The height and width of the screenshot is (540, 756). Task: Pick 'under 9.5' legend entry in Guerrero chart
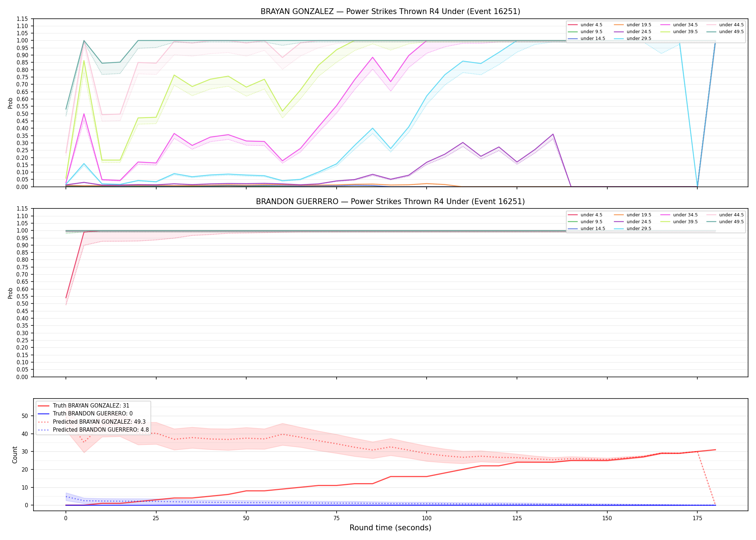coord(585,222)
